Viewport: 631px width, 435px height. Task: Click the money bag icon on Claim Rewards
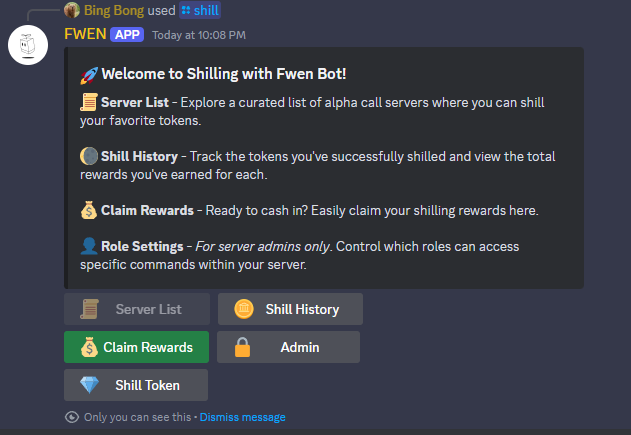88,347
